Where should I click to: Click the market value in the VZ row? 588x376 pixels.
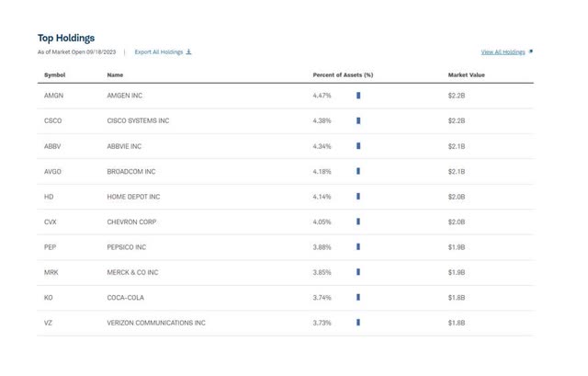(457, 323)
